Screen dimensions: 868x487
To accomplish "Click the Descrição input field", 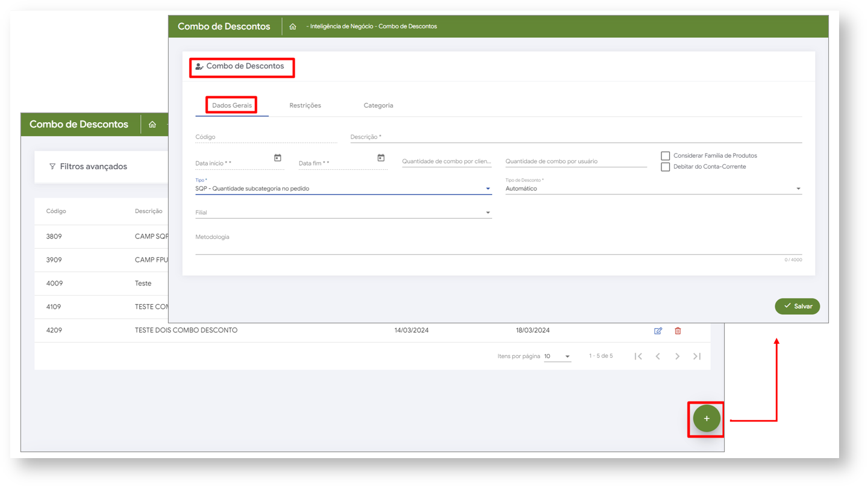I will [575, 137].
